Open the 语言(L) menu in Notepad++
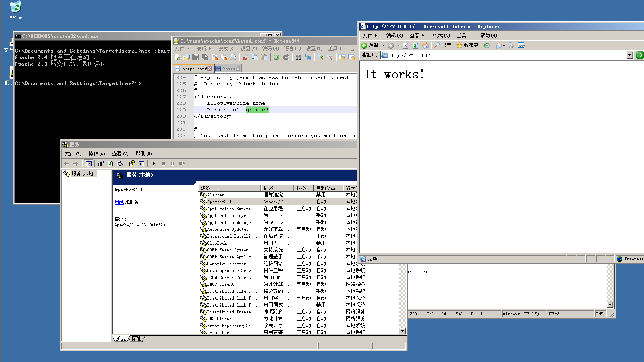The height and width of the screenshot is (362, 644). [292, 49]
